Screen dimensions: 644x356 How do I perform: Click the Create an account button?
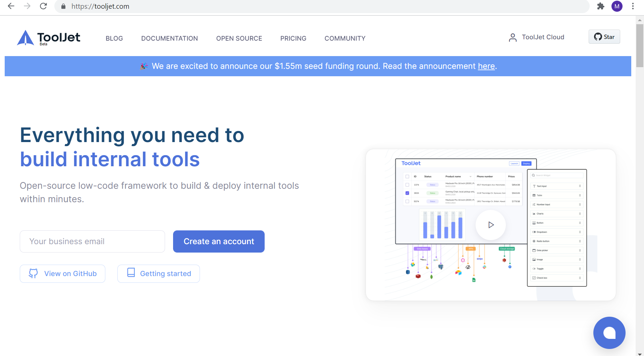(x=219, y=241)
